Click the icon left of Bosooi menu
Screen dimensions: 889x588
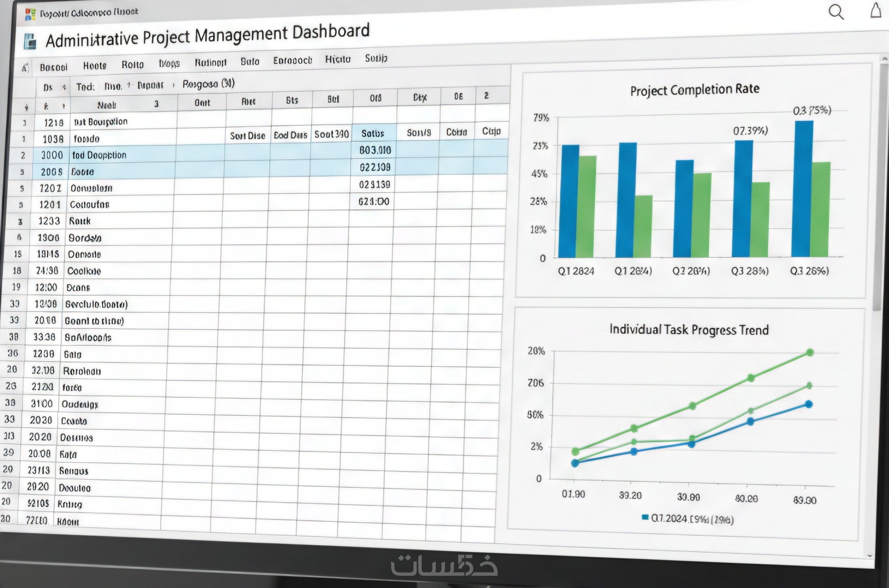[x=25, y=68]
